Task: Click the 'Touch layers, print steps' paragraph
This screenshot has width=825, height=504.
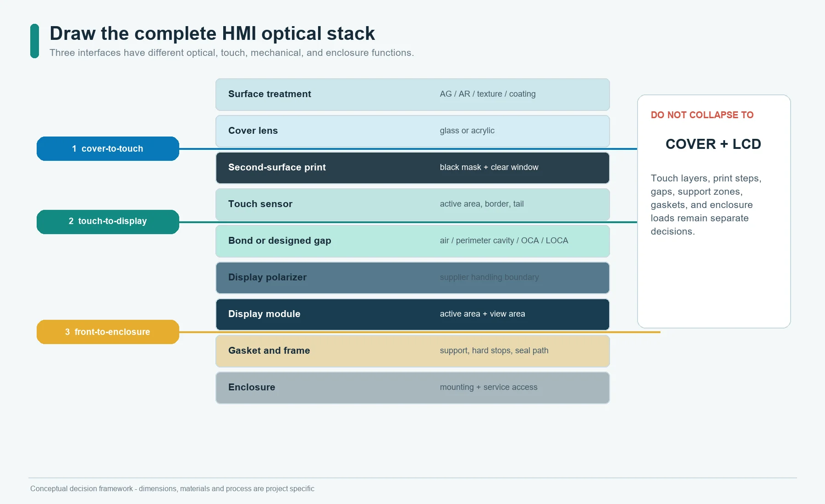Action: [706, 205]
